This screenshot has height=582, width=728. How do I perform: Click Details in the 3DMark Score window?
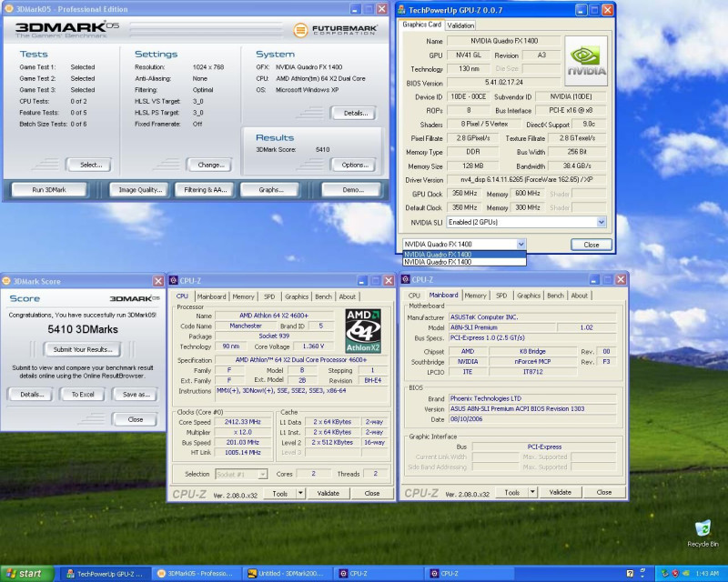(32, 395)
